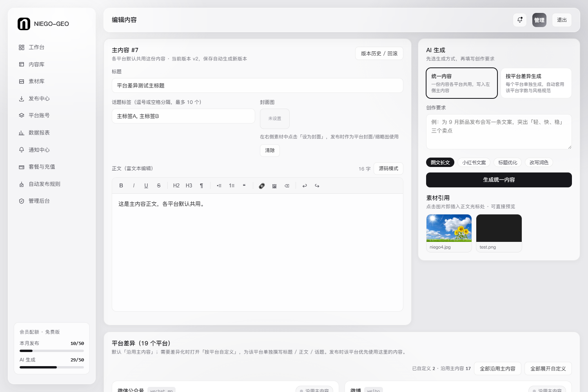Image resolution: width=588 pixels, height=392 pixels.
Task: Insert a bulleted list
Action: [219, 186]
